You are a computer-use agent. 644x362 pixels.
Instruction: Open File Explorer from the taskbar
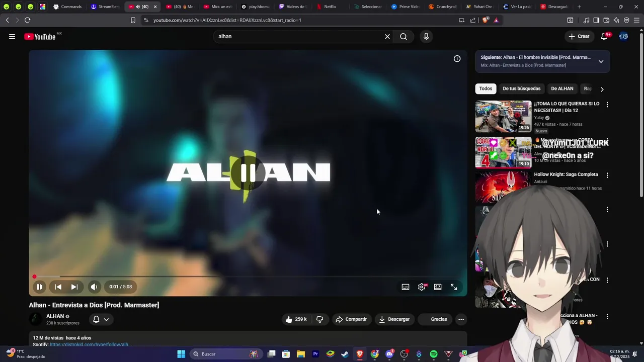click(x=300, y=354)
